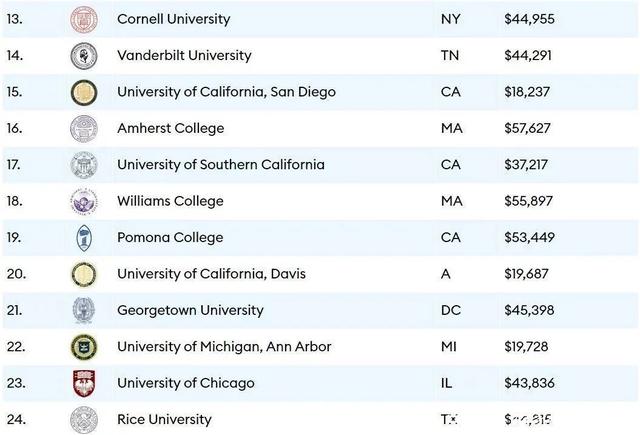The height and width of the screenshot is (435, 640).
Task: Click the Cornell University seal logo
Action: point(84,19)
